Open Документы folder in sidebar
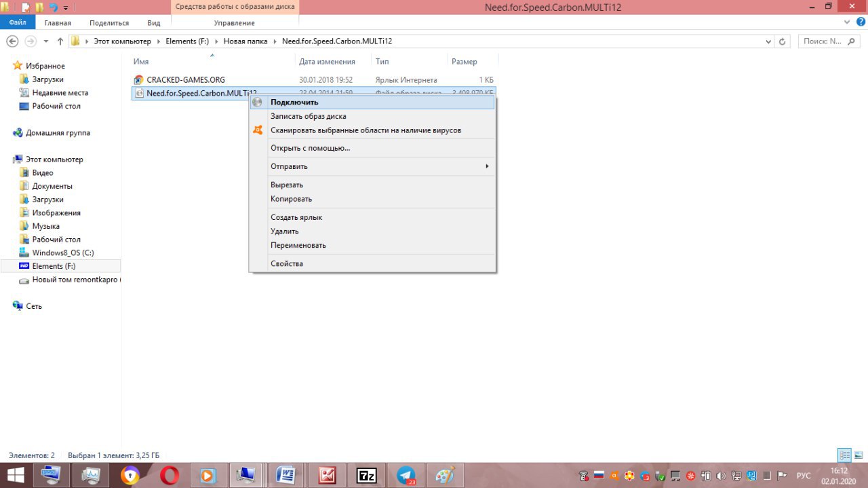868x488 pixels. [52, 186]
